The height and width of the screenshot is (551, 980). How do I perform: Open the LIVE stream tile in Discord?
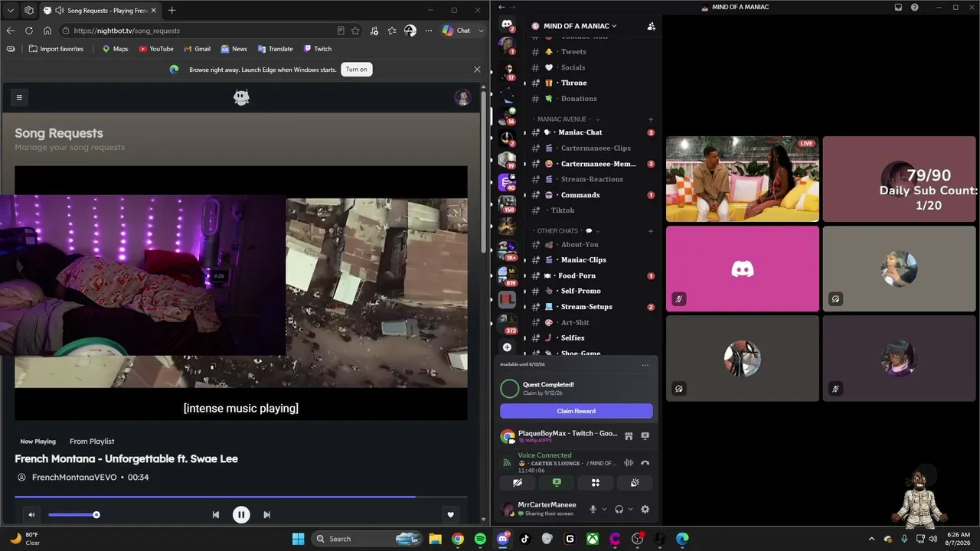point(743,179)
